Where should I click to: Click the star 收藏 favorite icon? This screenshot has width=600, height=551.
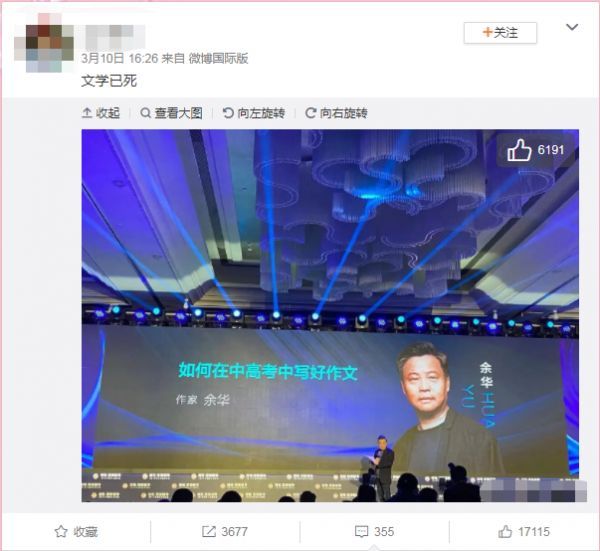coord(61,531)
